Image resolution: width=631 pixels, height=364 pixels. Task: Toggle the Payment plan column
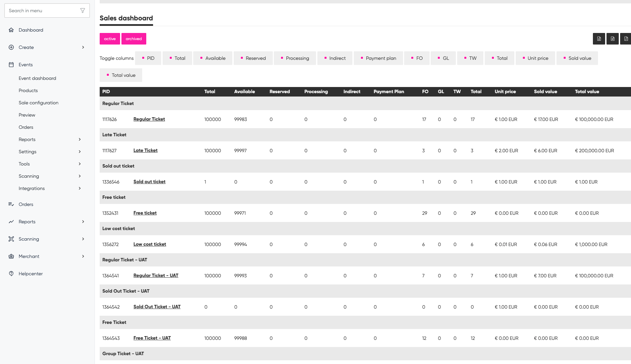coord(378,58)
